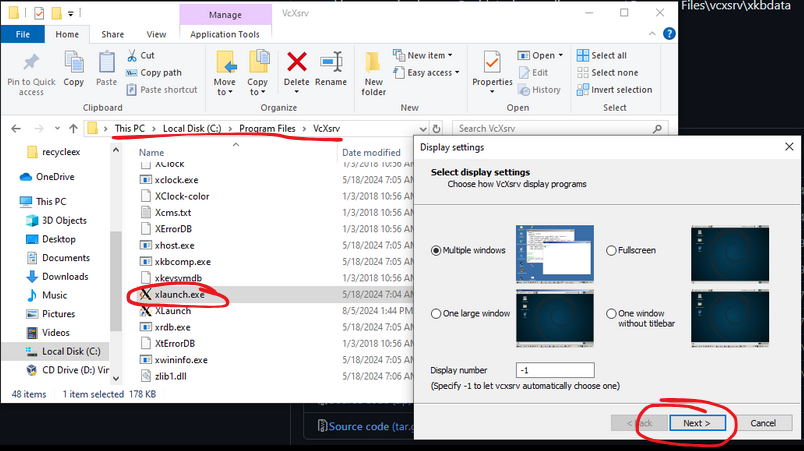This screenshot has height=451, width=804.
Task: Click Program Files in address breadcrumb
Action: coord(267,129)
